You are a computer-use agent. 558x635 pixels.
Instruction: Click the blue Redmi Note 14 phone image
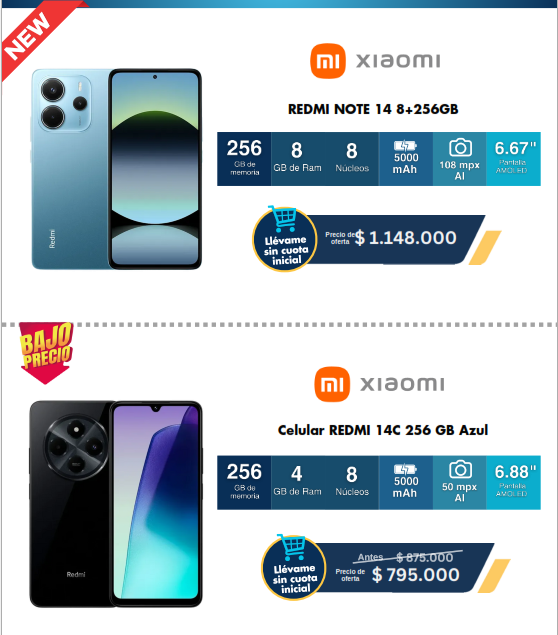click(x=117, y=169)
